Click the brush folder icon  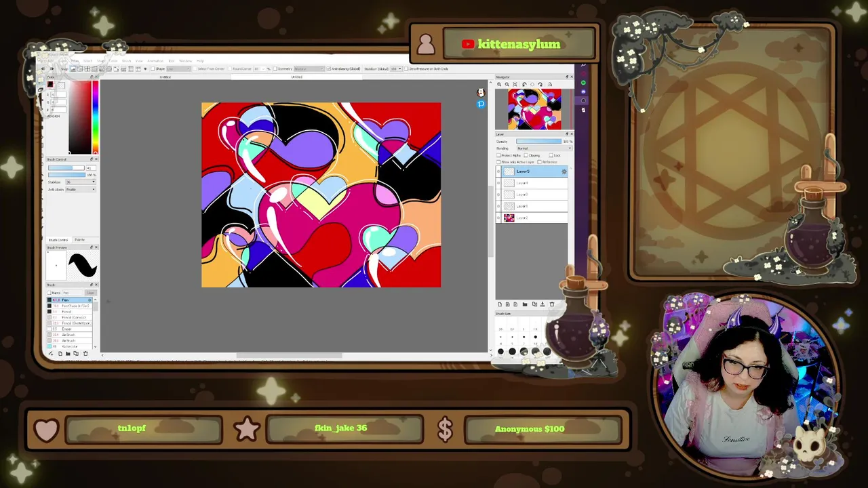tap(68, 353)
